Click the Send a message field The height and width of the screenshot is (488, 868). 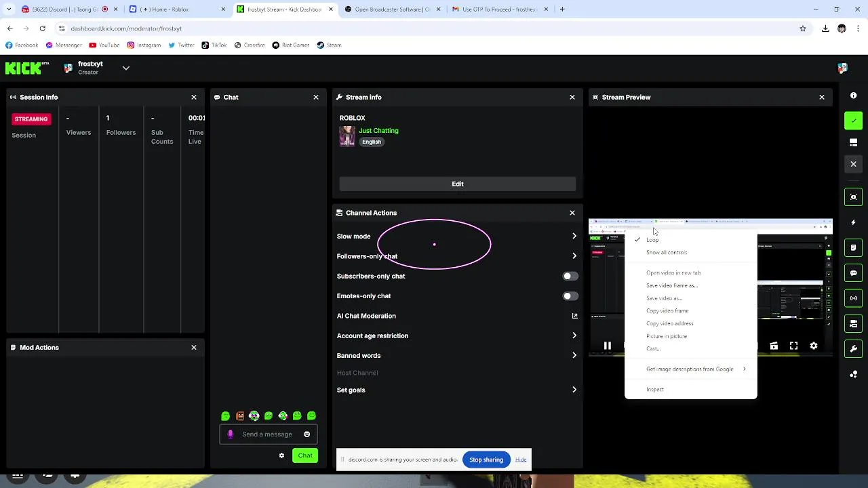tap(267, 434)
